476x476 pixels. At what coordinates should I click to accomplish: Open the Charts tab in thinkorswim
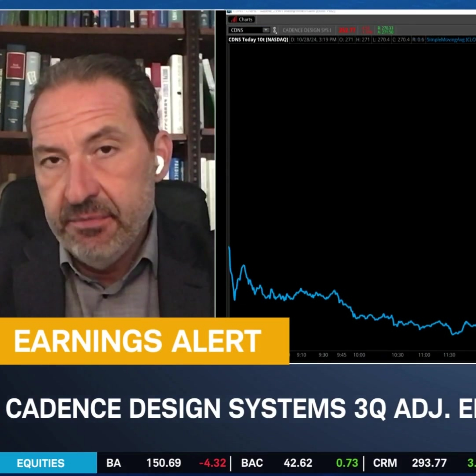click(241, 20)
